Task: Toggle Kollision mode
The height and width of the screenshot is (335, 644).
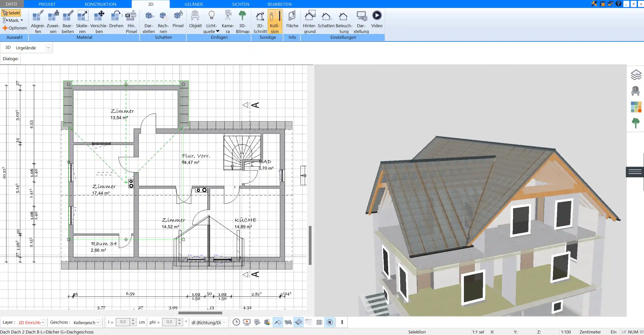Action: pyautogui.click(x=275, y=22)
